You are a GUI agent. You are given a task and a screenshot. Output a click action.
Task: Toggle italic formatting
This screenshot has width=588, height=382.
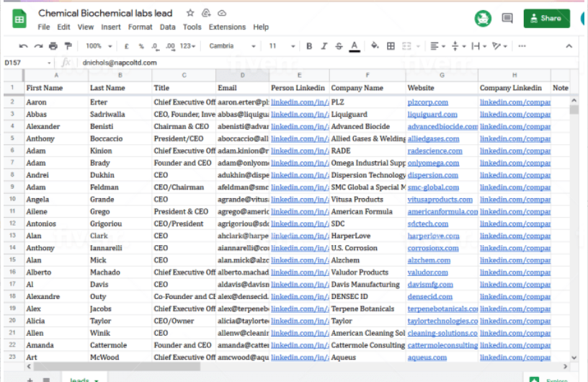coord(324,46)
